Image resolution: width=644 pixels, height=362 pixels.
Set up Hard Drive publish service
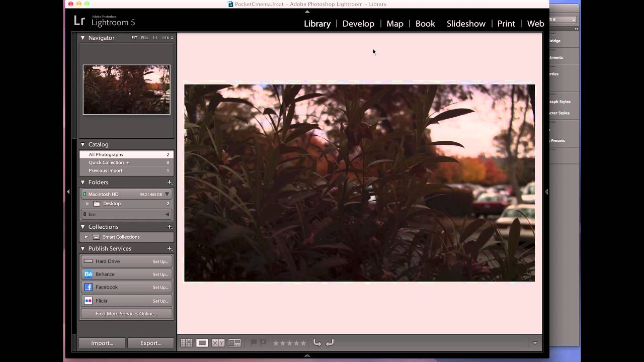[x=160, y=261]
